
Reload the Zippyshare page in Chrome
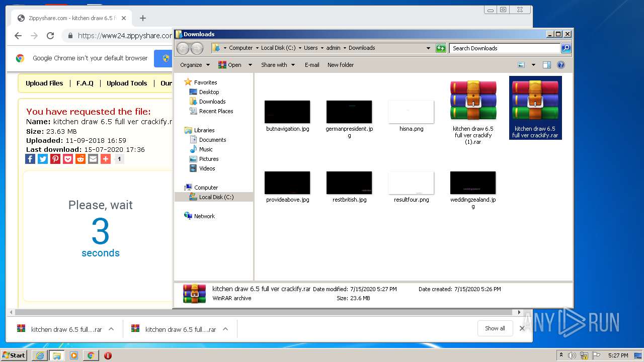[50, 36]
